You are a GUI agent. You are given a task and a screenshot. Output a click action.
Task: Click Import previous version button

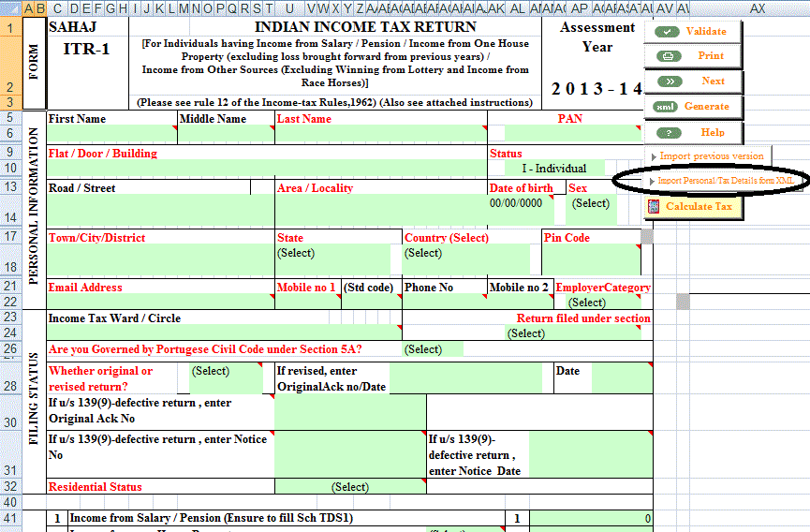coord(708,156)
